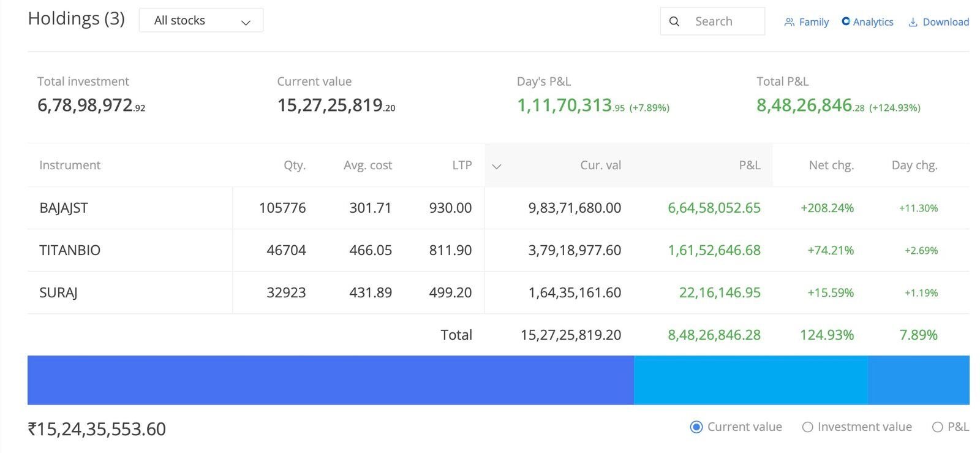
Task: Sort holdings by the Instrument column header
Action: (70, 165)
